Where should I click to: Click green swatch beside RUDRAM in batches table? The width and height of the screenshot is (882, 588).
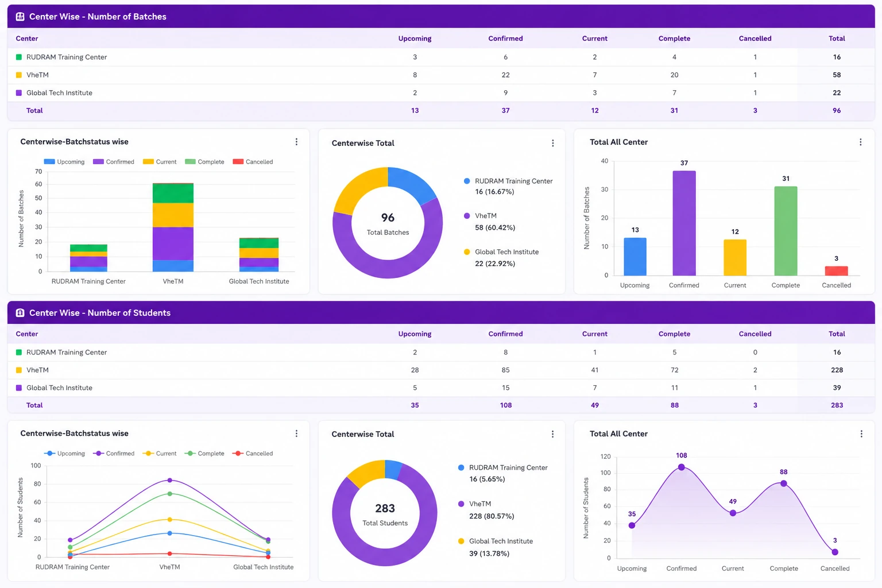pyautogui.click(x=19, y=57)
